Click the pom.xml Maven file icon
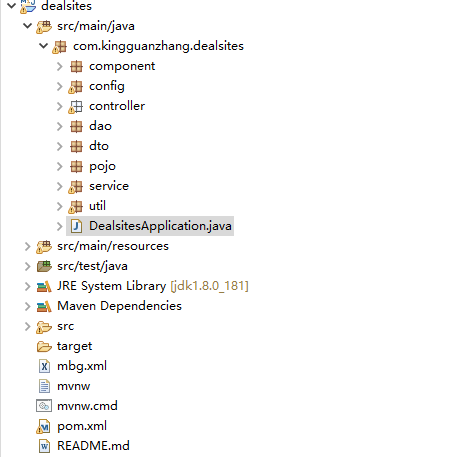This screenshot has width=465, height=457. [x=44, y=426]
